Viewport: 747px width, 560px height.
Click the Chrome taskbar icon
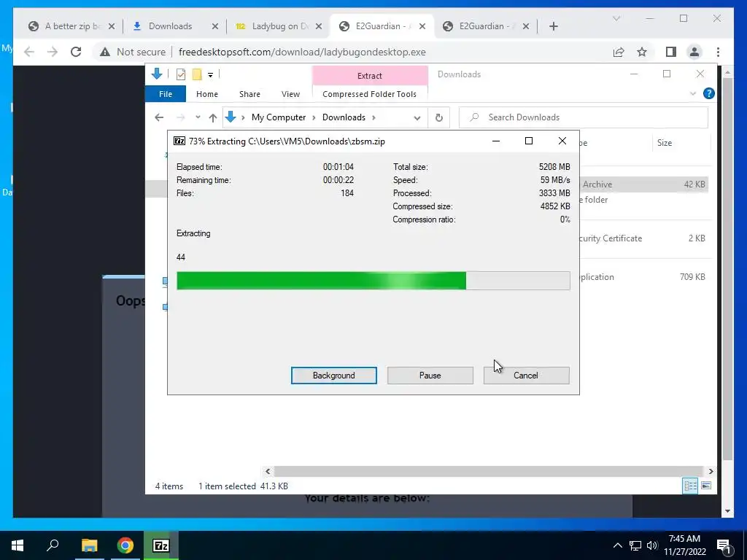tap(125, 545)
